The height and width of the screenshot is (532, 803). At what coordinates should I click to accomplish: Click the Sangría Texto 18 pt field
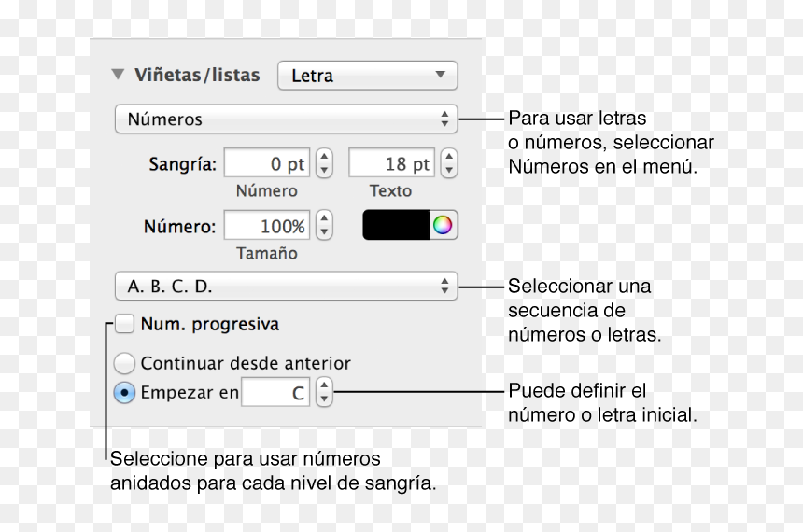[392, 163]
